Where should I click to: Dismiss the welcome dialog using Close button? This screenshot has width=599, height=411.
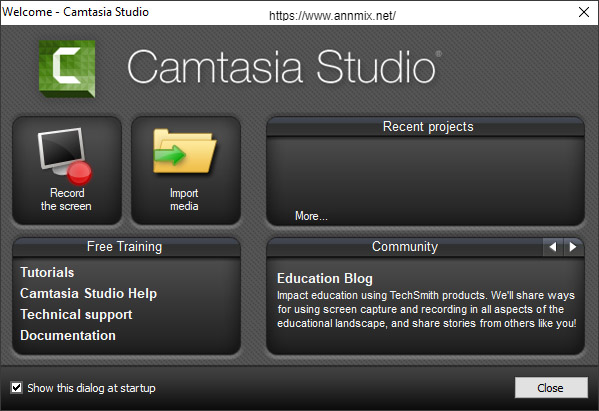coord(551,388)
